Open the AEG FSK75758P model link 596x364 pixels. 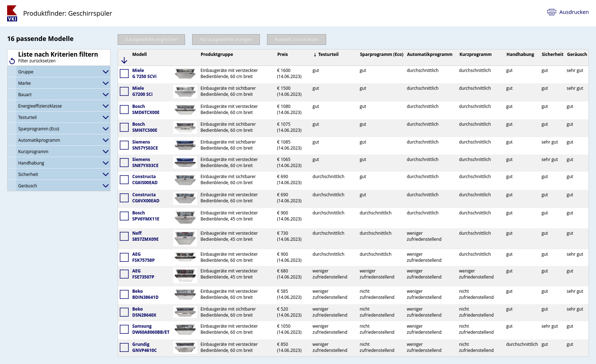[x=143, y=257]
